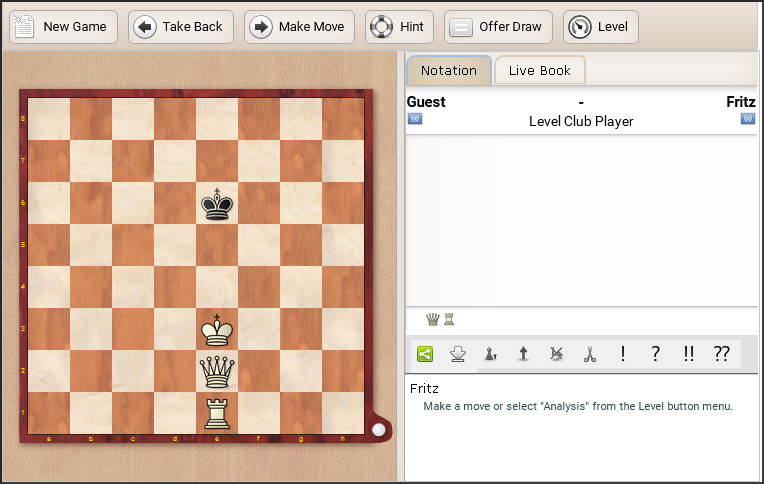The width and height of the screenshot is (764, 484).
Task: Click the scissors cut icon
Action: (x=589, y=353)
